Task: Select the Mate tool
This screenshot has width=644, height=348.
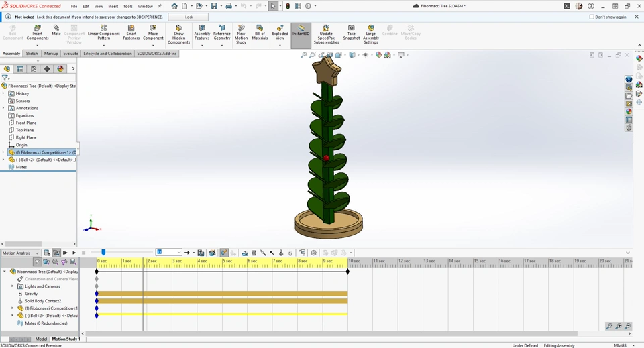Action: click(x=56, y=30)
